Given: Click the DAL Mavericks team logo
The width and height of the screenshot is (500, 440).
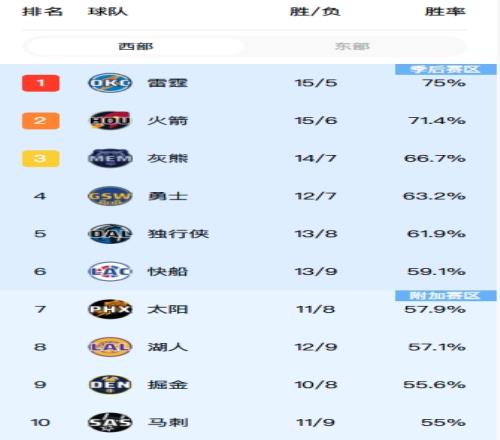Looking at the screenshot, I should 110,234.
